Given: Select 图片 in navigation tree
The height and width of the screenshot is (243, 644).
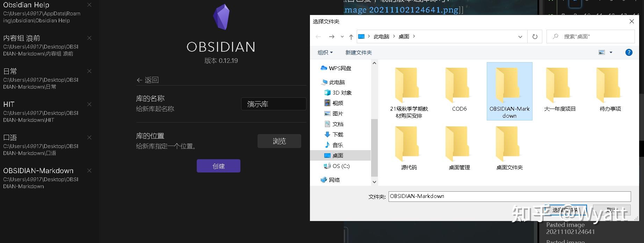Looking at the screenshot, I should click(334, 113).
